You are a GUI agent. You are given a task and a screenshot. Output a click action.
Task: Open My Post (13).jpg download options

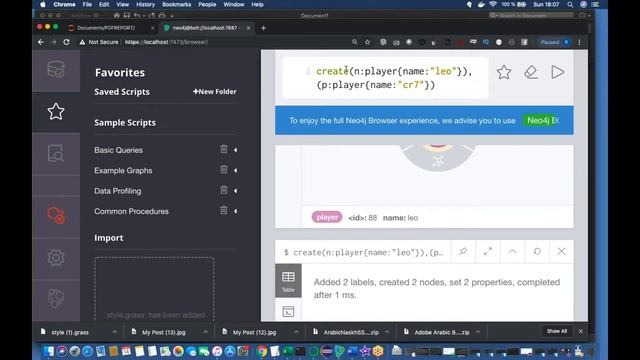click(205, 332)
